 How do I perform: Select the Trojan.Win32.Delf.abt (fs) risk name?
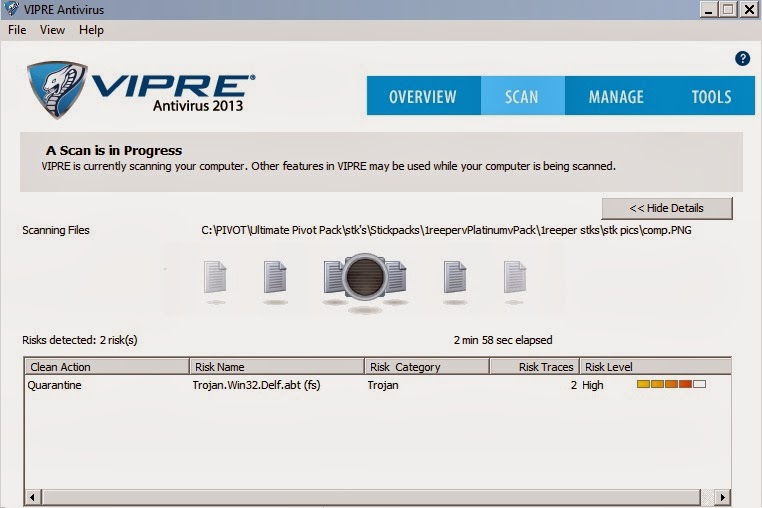point(256,385)
